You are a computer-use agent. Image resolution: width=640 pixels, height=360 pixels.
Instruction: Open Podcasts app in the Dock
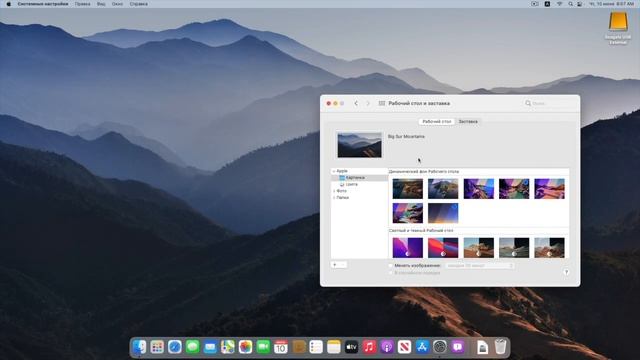[x=387, y=347]
